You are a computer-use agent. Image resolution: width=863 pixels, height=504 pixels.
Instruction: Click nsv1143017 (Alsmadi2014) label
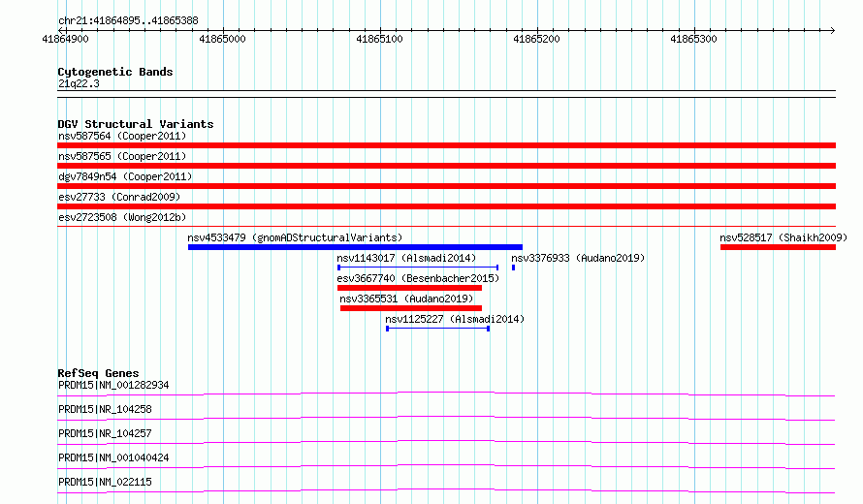click(x=406, y=258)
